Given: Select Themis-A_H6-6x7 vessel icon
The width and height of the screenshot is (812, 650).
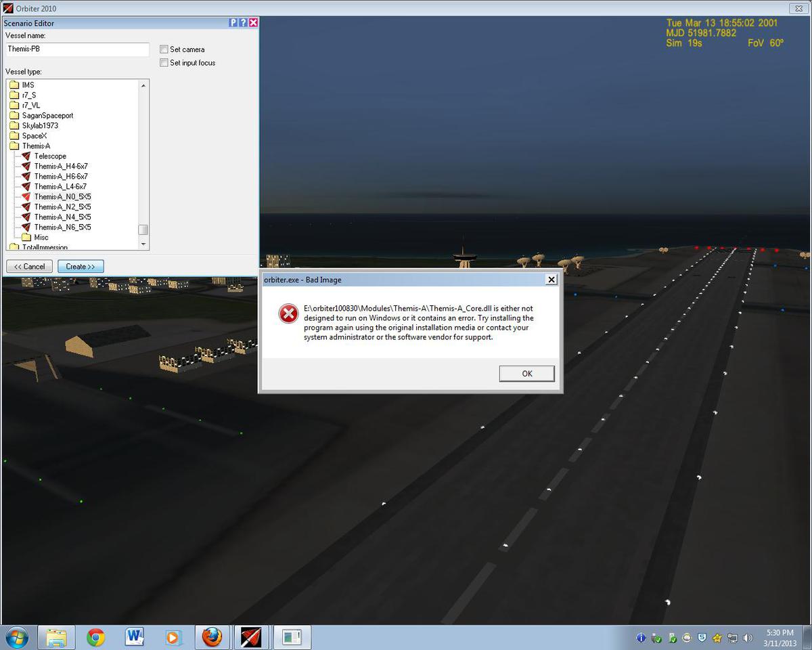Looking at the screenshot, I should (26, 176).
